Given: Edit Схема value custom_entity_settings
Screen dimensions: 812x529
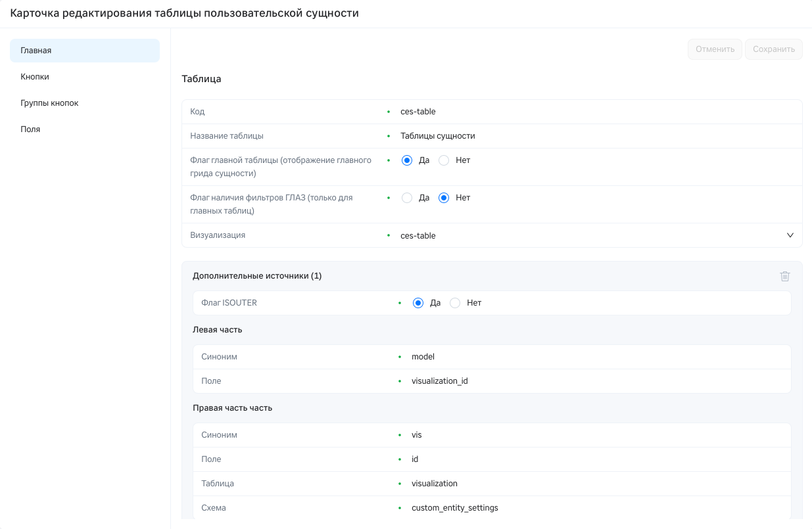Looking at the screenshot, I should [x=455, y=508].
